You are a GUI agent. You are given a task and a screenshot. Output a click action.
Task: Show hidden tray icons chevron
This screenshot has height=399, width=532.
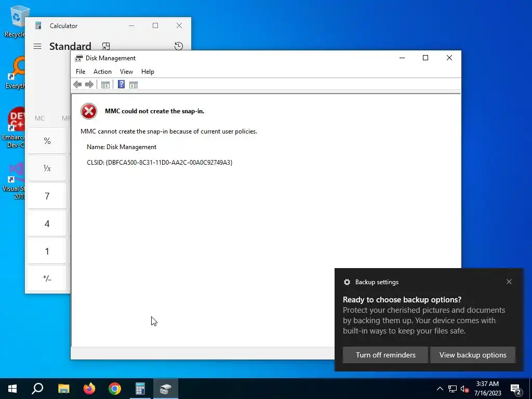440,389
